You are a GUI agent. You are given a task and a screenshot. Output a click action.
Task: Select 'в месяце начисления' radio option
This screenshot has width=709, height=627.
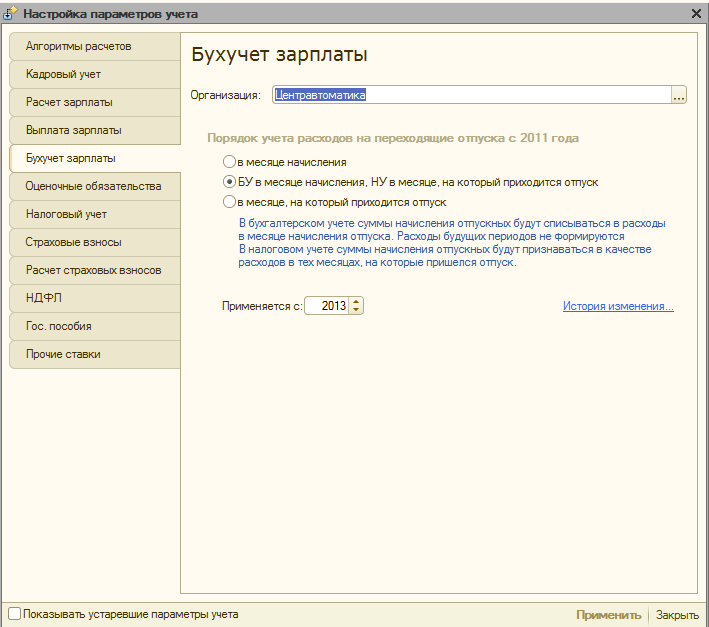[229, 162]
